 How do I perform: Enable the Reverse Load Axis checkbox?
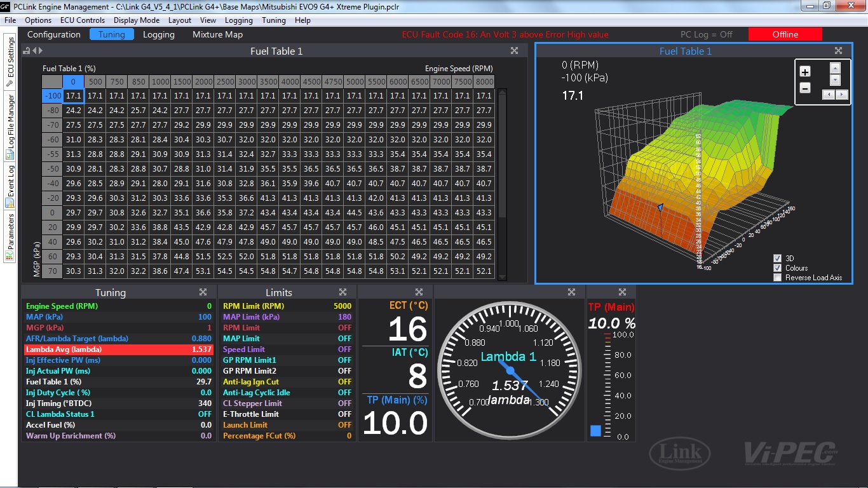tap(778, 277)
